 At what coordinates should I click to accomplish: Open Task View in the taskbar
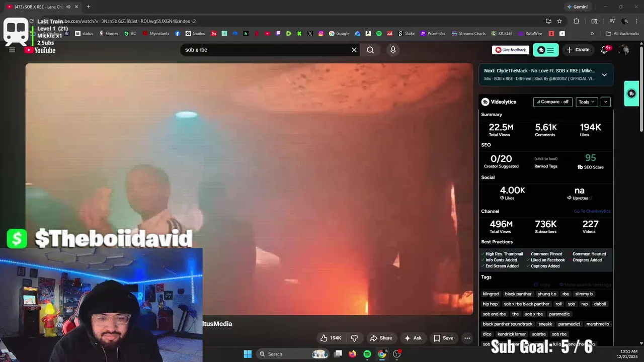338,354
